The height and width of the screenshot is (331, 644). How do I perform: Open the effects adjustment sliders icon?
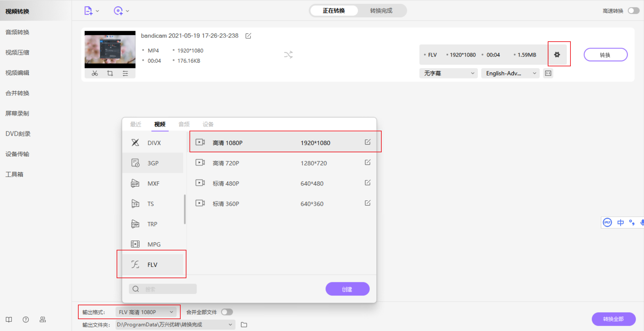coord(125,73)
